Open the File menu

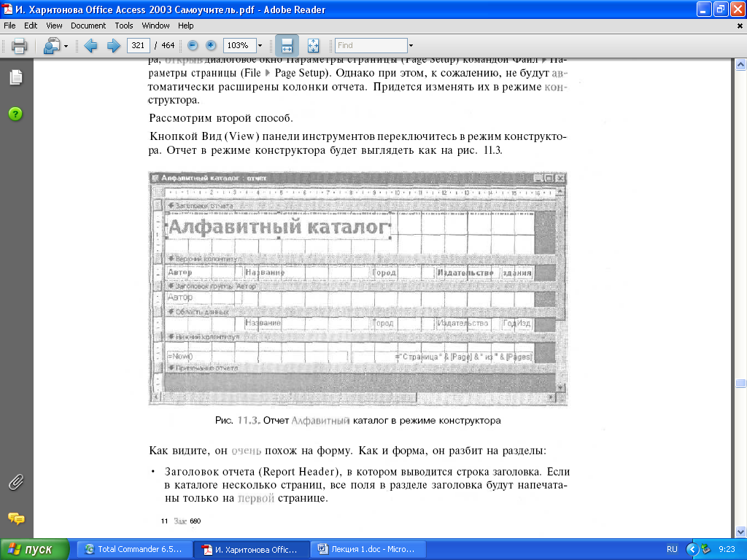pyautogui.click(x=9, y=26)
